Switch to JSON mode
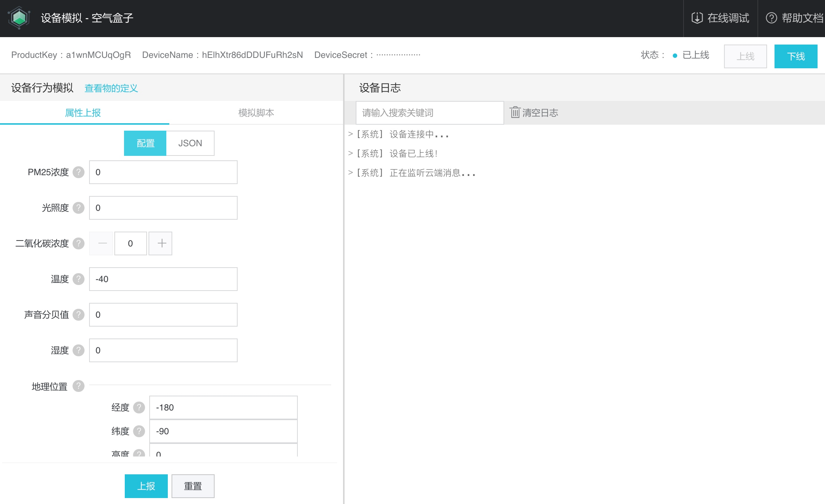825x504 pixels. coord(190,143)
